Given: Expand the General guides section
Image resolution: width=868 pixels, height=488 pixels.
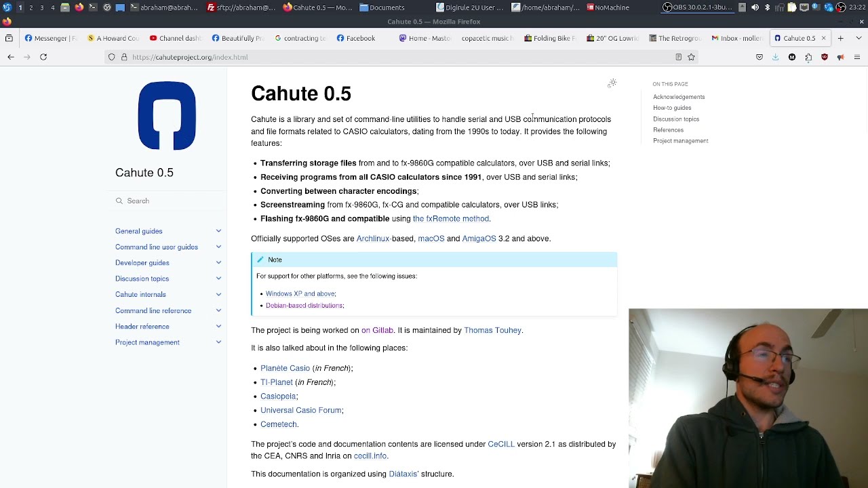Looking at the screenshot, I should (218, 231).
